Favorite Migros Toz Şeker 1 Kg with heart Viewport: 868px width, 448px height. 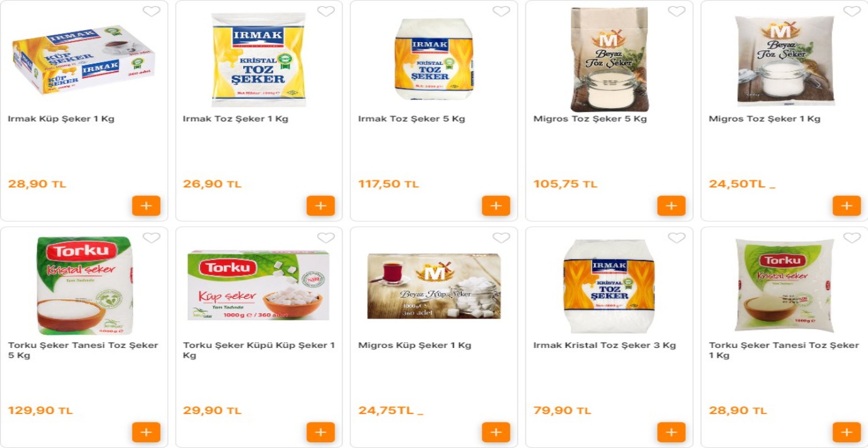(852, 12)
